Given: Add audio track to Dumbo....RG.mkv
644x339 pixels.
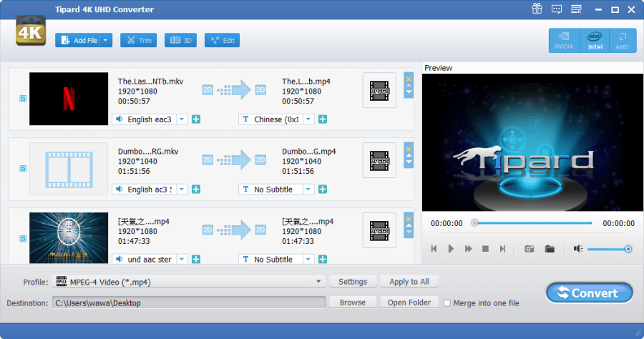Looking at the screenshot, I should (x=196, y=190).
